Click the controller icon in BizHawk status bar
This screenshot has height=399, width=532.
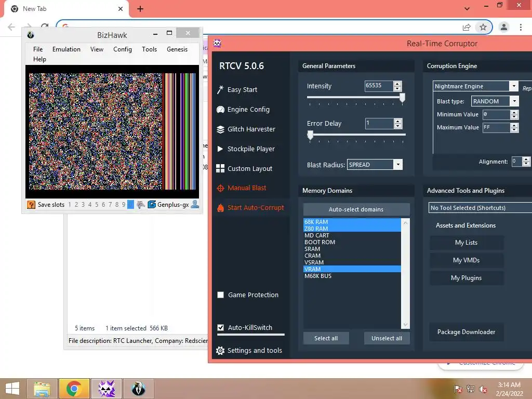coord(140,204)
